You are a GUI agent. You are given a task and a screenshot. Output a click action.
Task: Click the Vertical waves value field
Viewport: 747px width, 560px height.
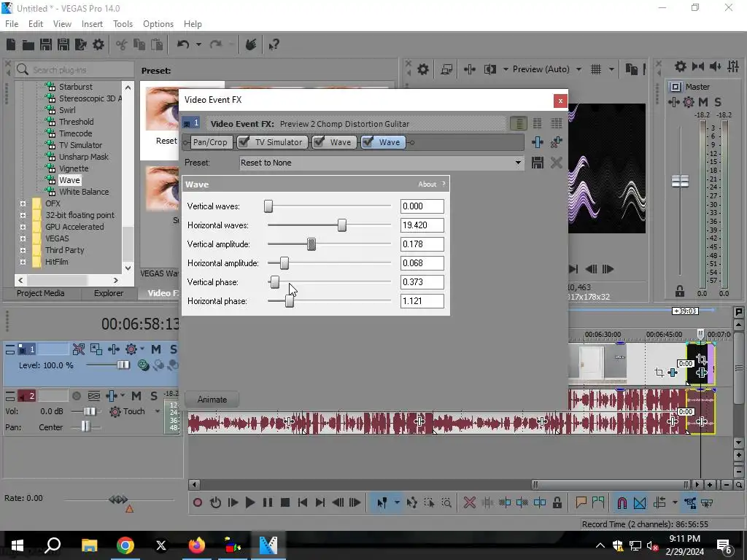coord(422,206)
